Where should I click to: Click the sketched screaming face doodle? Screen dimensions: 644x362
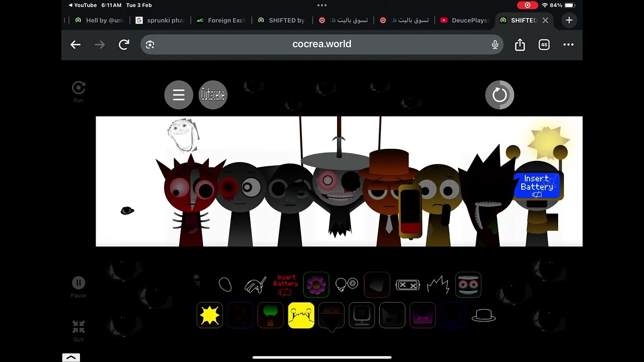(183, 135)
